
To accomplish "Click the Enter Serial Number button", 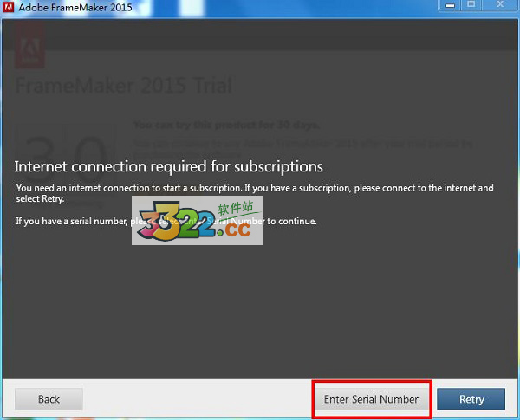I will 371,399.
